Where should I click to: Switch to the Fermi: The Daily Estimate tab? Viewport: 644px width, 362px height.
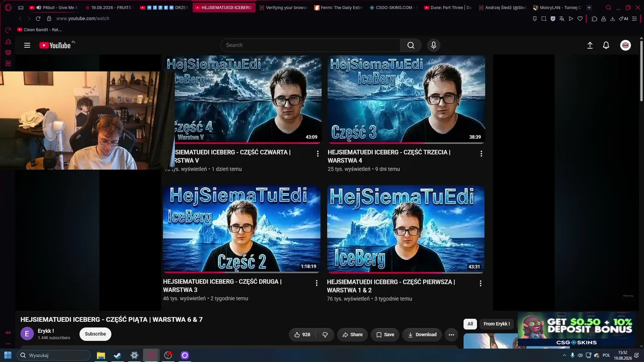click(x=338, y=8)
